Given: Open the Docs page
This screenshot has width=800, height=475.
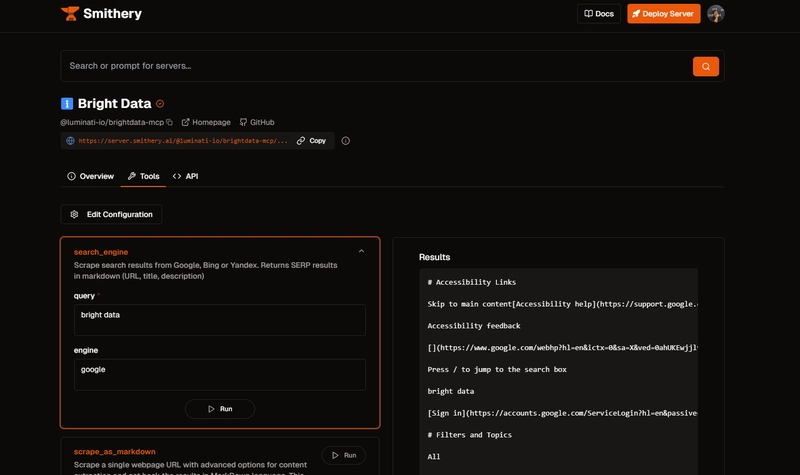Looking at the screenshot, I should click(x=599, y=14).
